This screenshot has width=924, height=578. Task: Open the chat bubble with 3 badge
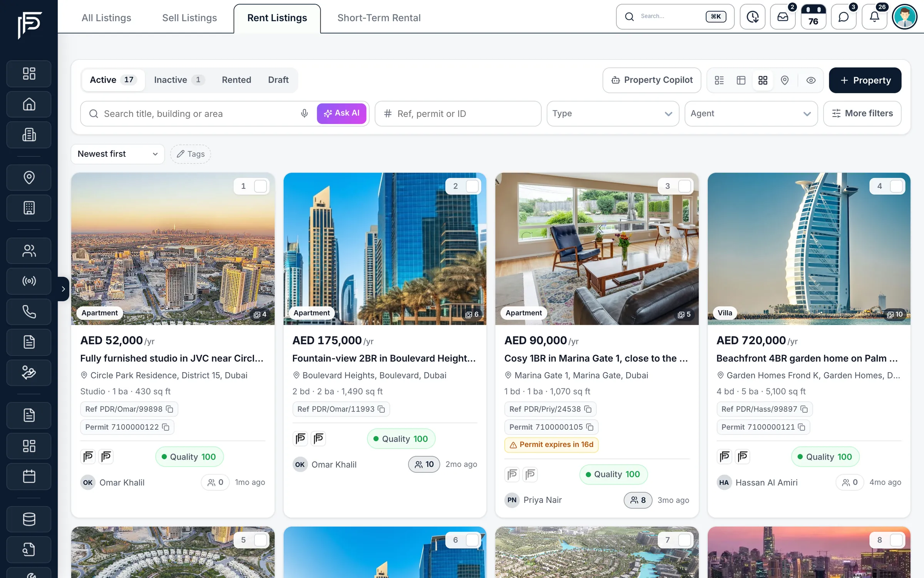point(844,17)
